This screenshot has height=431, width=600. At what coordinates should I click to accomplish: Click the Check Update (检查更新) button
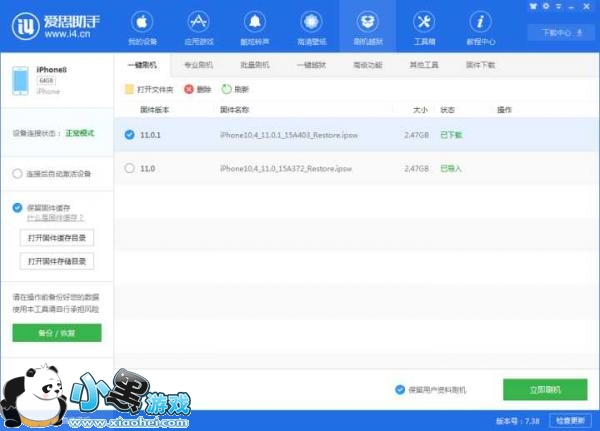click(570, 421)
